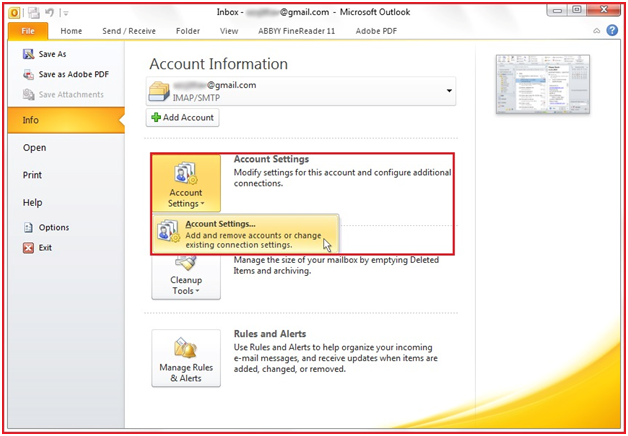Click the Rules and Alerts heading text
628x436 pixels.
tap(270, 334)
